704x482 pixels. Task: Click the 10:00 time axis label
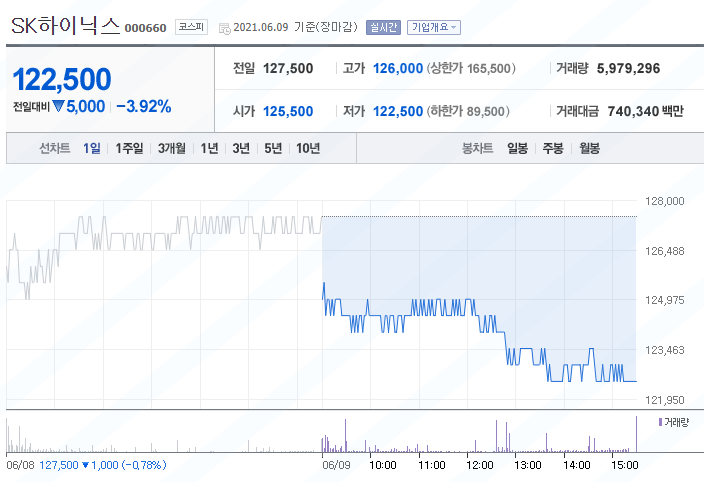[x=383, y=465]
